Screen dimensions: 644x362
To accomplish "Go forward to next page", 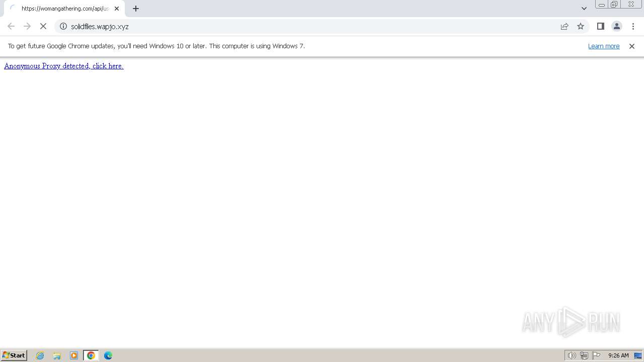I will (27, 26).
